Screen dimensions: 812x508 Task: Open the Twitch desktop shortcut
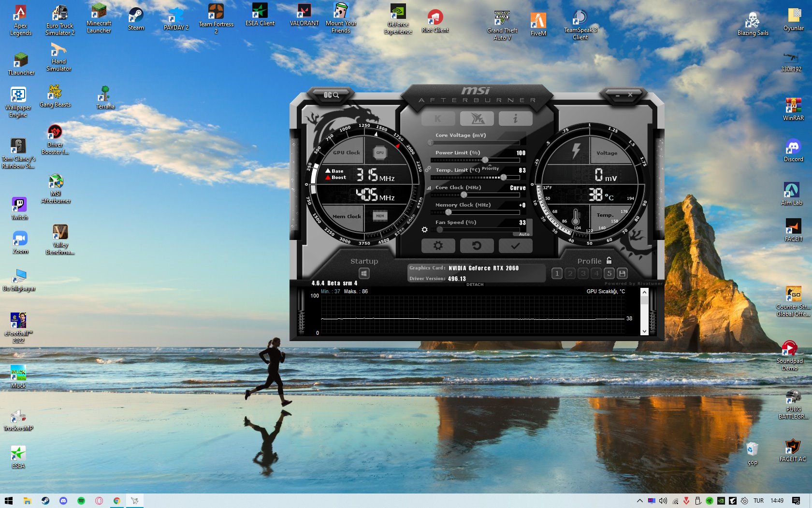point(19,209)
